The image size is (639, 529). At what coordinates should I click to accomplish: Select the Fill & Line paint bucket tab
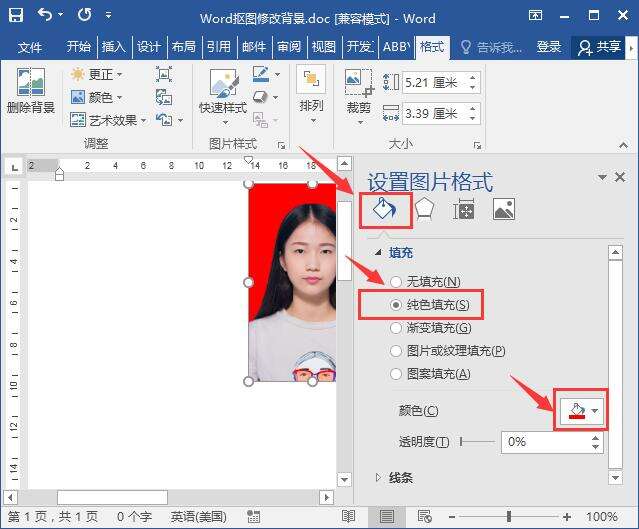[x=385, y=209]
